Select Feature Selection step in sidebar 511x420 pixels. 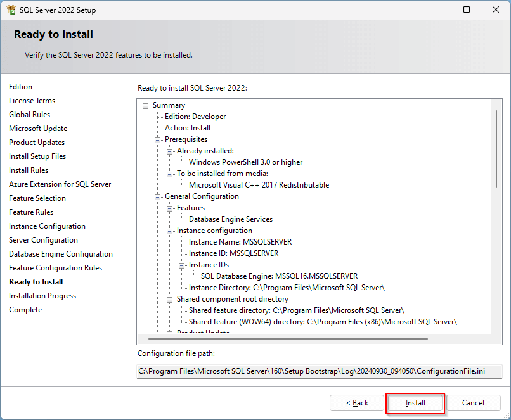pos(37,198)
